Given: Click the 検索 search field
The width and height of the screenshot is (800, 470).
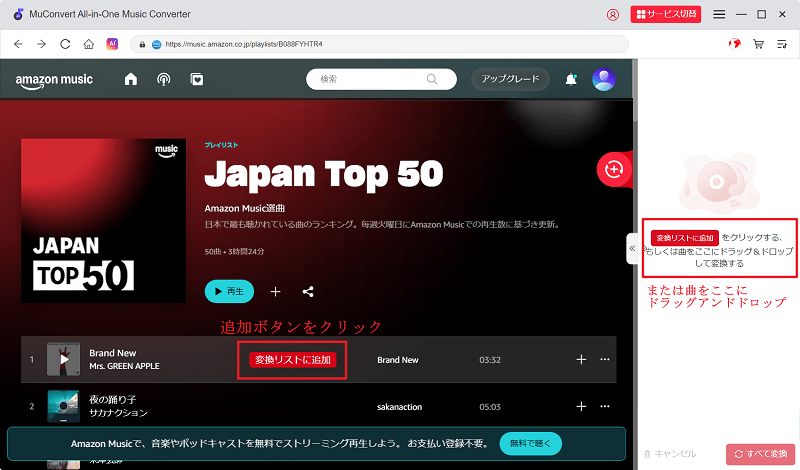Looking at the screenshot, I should [x=381, y=79].
